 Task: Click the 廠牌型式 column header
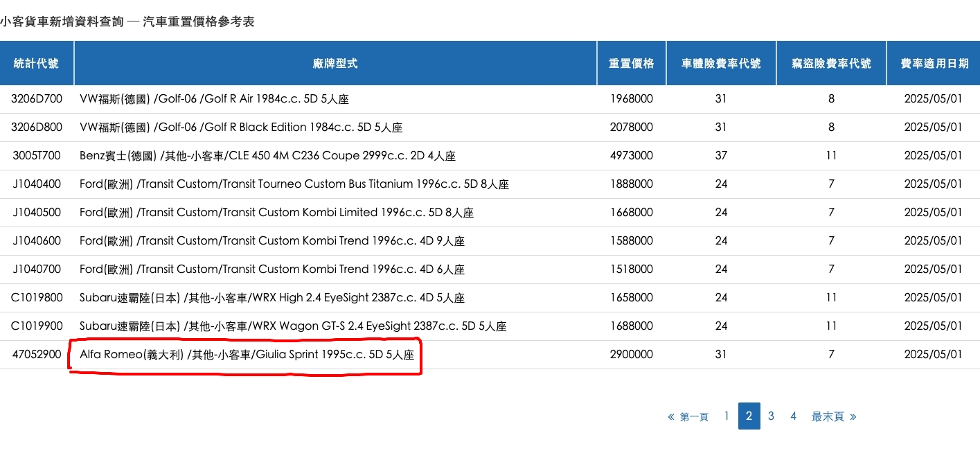pos(335,63)
